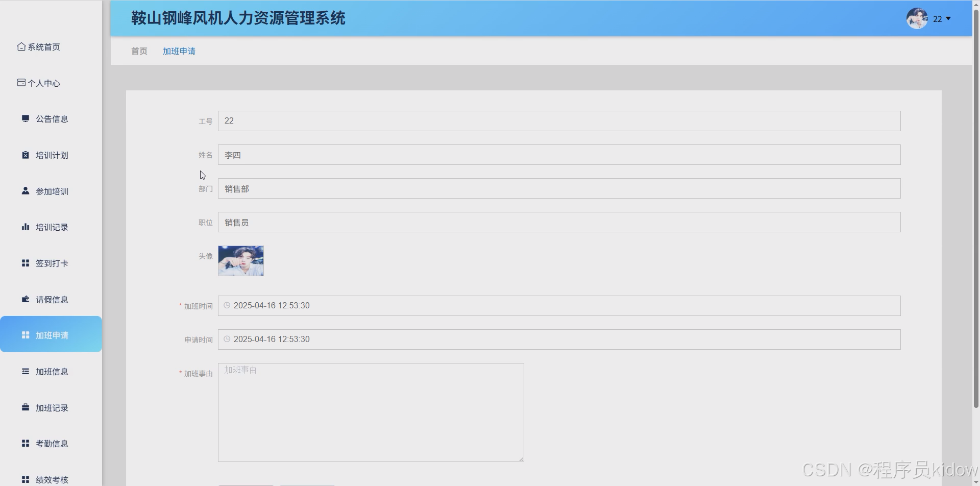Go to 培训计划 menu item
The image size is (980, 486).
[x=51, y=155]
